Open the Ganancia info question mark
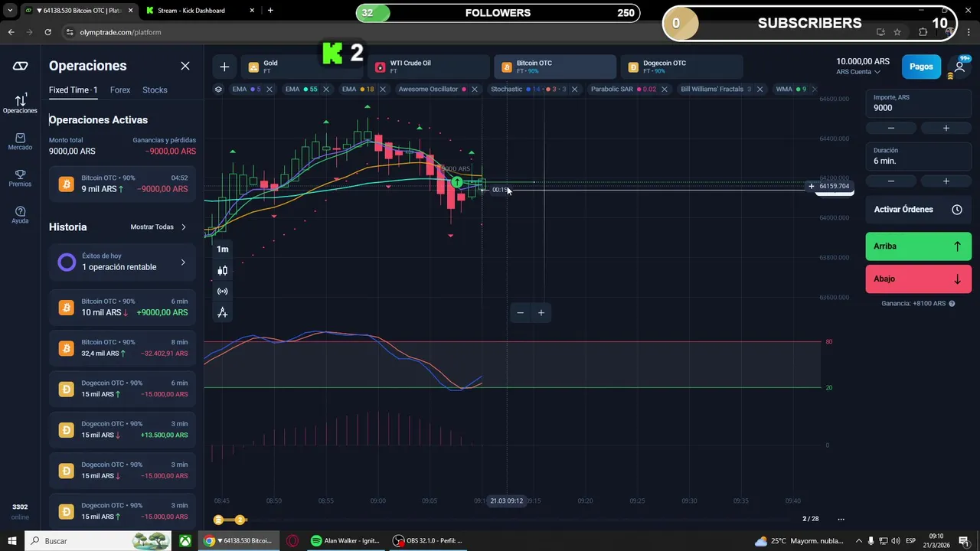Screen dimensions: 980x551 (952, 304)
